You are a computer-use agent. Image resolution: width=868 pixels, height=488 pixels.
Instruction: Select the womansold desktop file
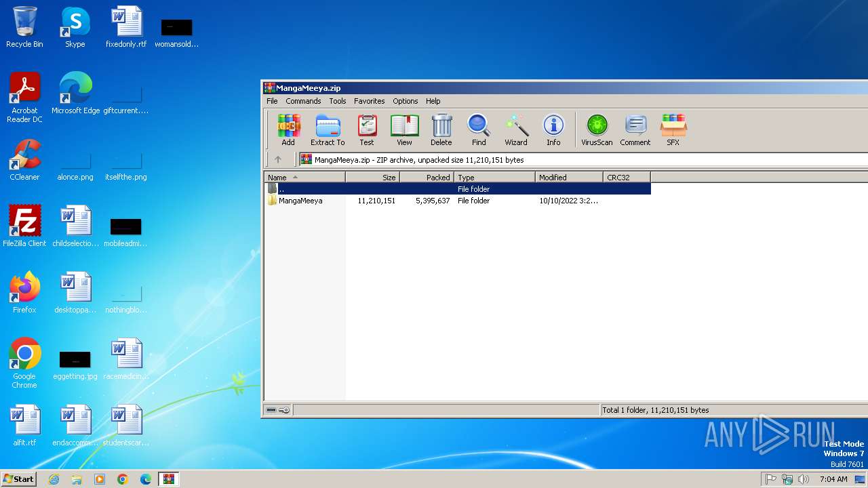click(x=177, y=33)
